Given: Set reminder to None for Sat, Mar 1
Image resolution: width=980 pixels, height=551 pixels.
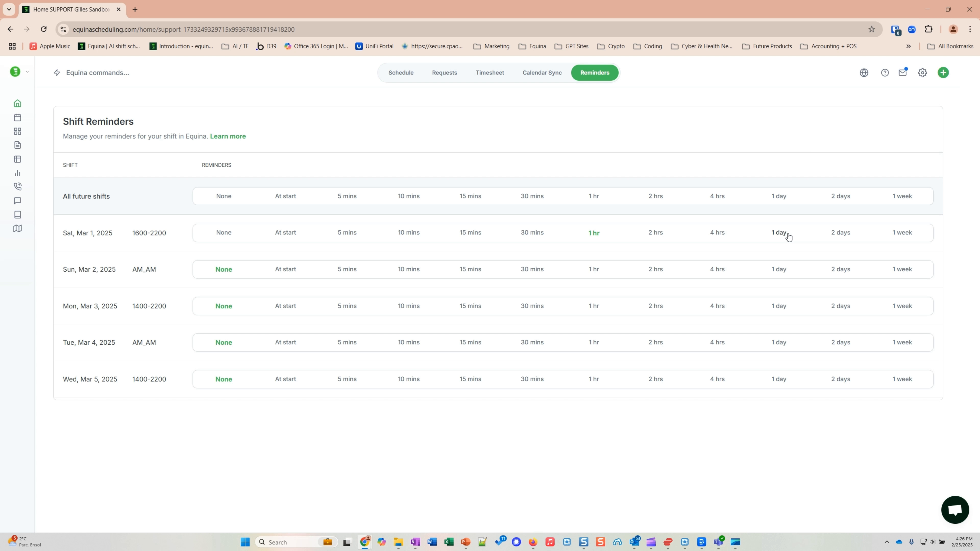Looking at the screenshot, I should click(224, 232).
